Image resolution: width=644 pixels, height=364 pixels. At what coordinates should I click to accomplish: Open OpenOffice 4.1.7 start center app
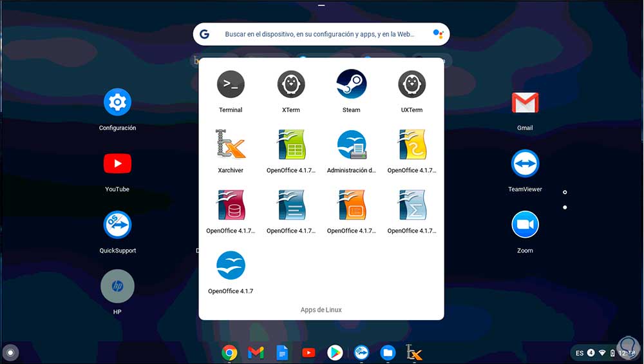pyautogui.click(x=231, y=265)
